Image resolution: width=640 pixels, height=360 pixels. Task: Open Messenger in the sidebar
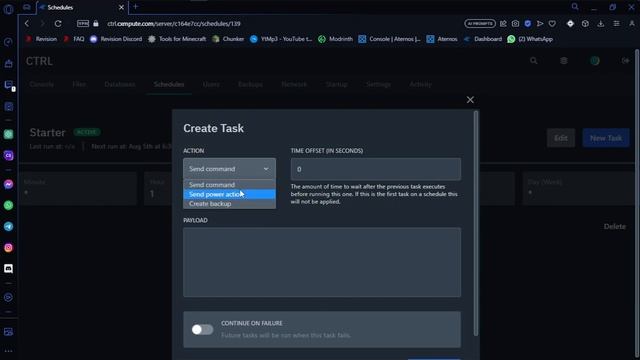8,184
